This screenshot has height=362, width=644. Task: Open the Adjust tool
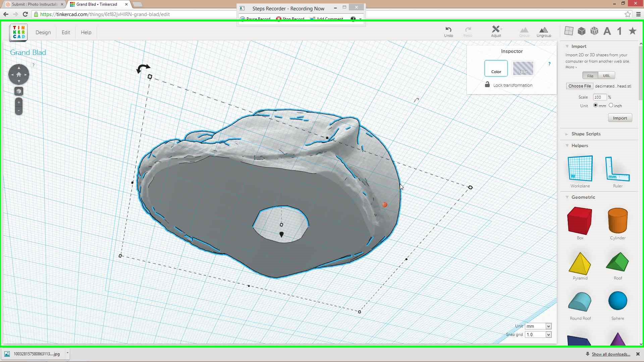tap(496, 31)
